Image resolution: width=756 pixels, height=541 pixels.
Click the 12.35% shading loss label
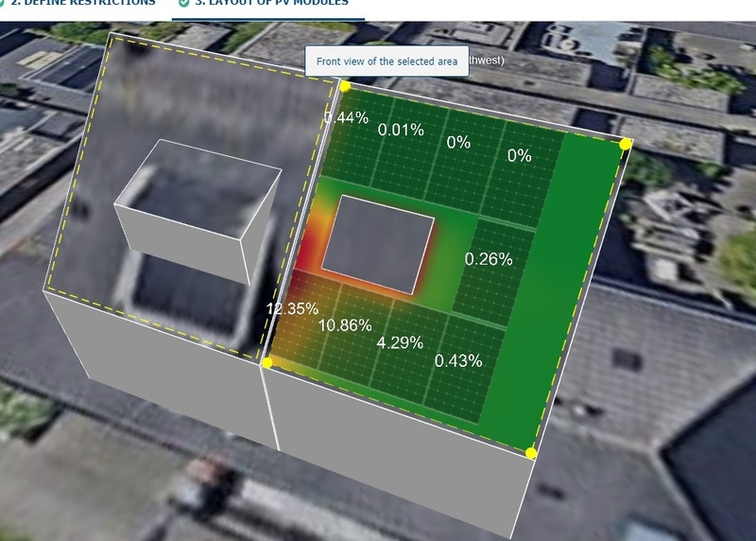point(292,309)
